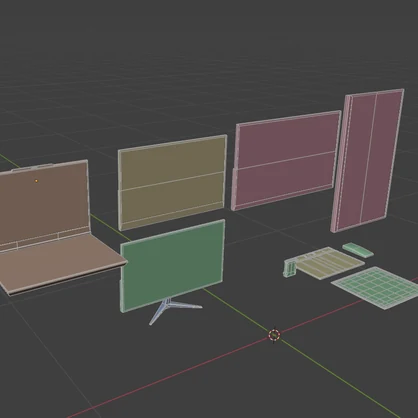Select the wide pink screen panel

pyautogui.click(x=286, y=160)
